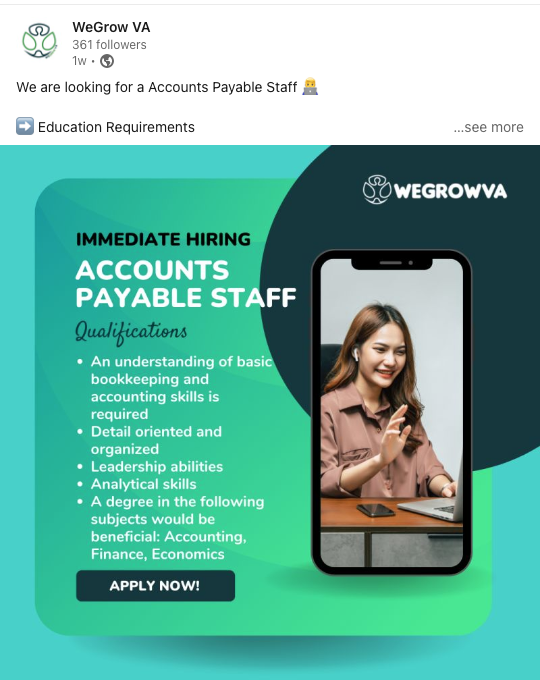This screenshot has height=680, width=540.
Task: Click the phone mockup with woman photo
Action: coord(392,412)
